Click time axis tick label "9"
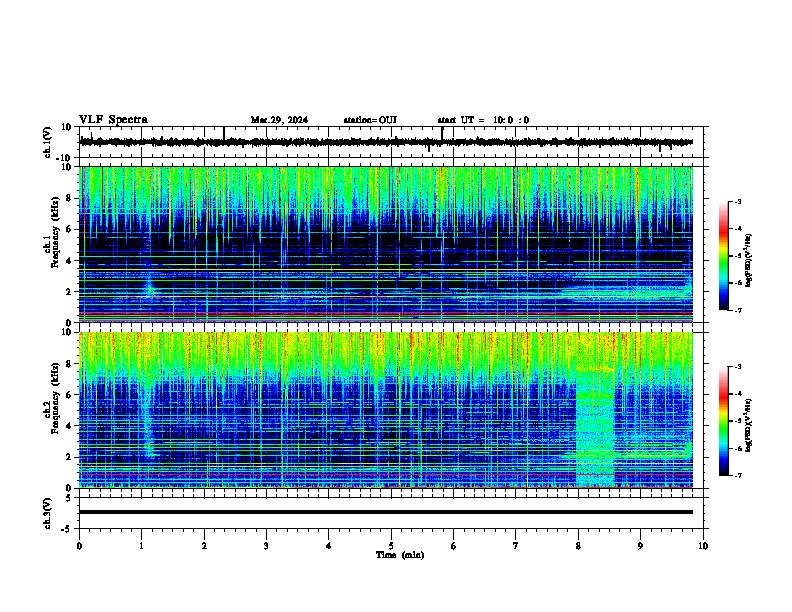The image size is (792, 612). pos(640,546)
